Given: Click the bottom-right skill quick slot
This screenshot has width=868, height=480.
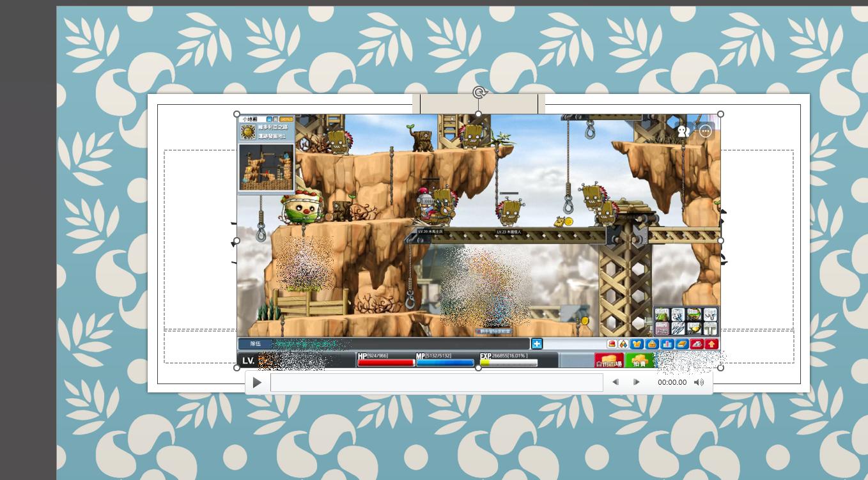Looking at the screenshot, I should point(709,329).
